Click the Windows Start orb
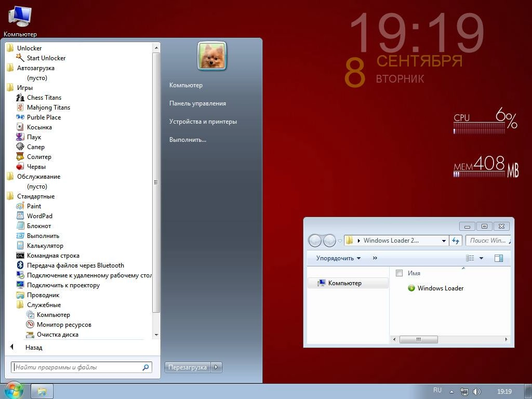The height and width of the screenshot is (399, 532). point(14,391)
